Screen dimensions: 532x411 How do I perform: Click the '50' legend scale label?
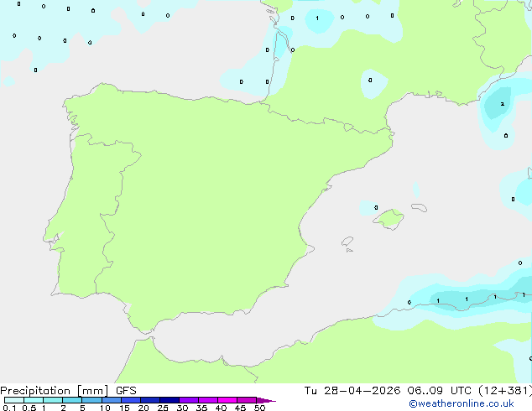click(259, 408)
